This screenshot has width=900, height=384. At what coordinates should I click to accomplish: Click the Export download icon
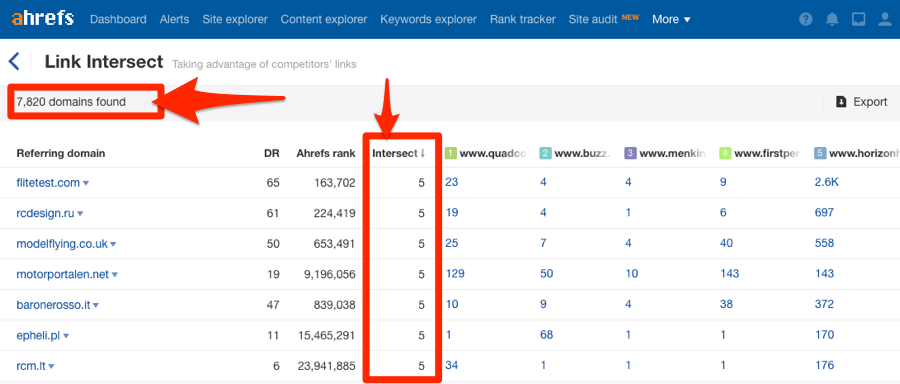click(x=841, y=102)
